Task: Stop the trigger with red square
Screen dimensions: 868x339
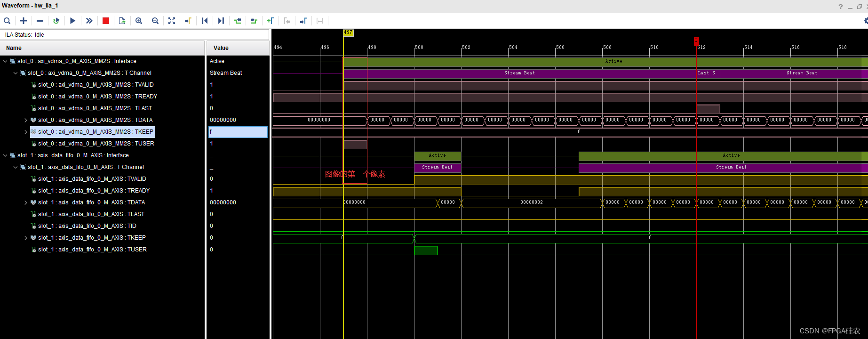Action: pyautogui.click(x=106, y=21)
